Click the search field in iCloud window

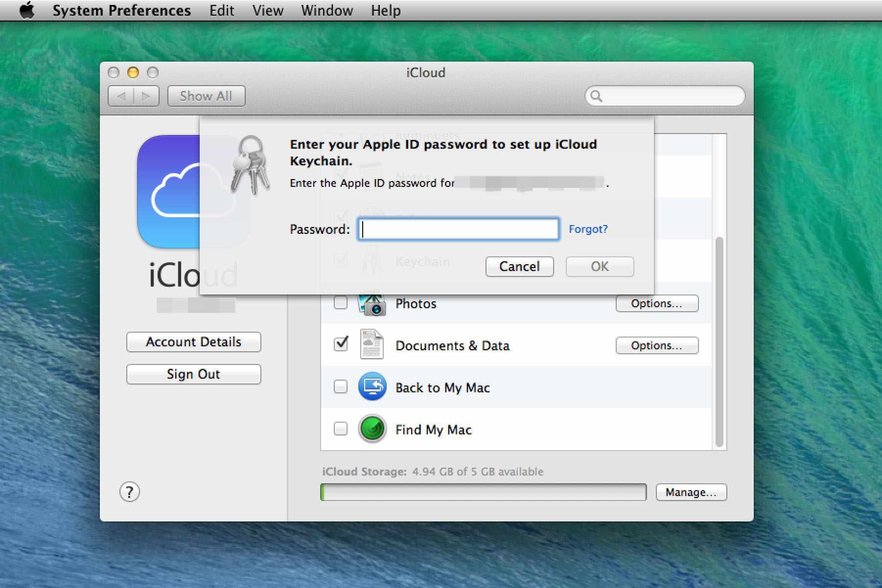tap(665, 96)
